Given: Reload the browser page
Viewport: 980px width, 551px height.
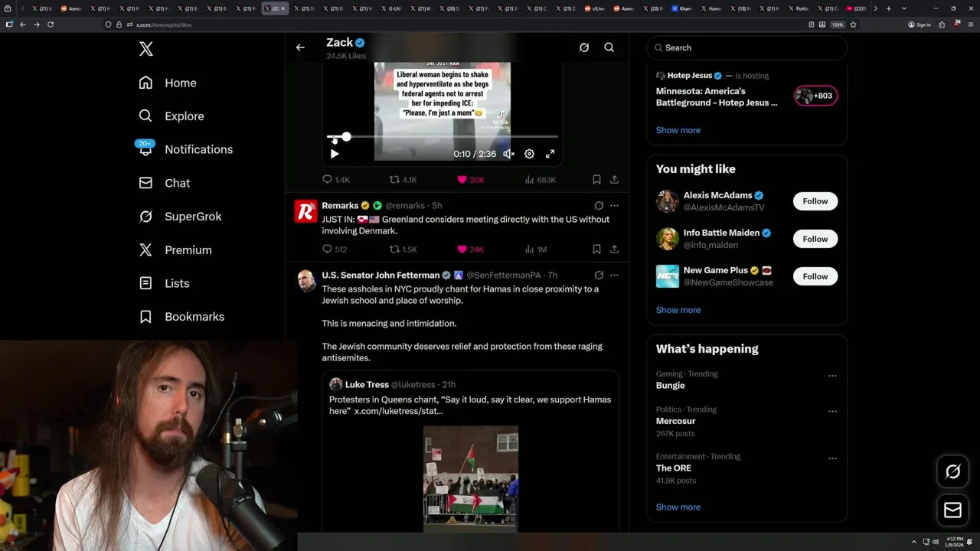Looking at the screenshot, I should (x=51, y=24).
